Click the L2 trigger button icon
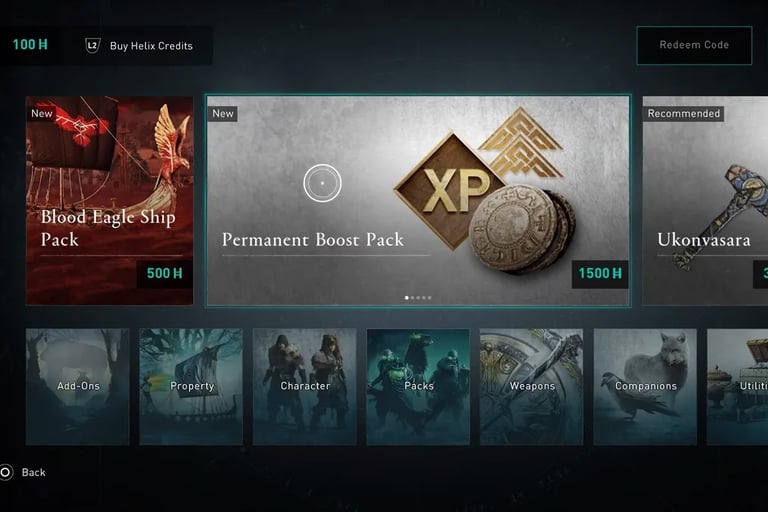Image resolution: width=768 pixels, height=512 pixels. (93, 46)
